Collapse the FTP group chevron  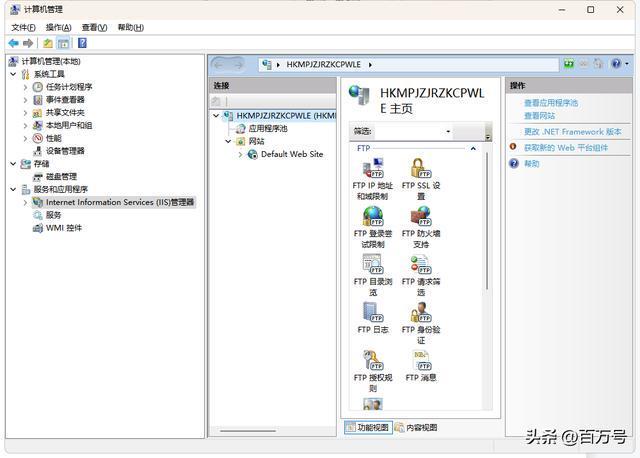point(473,149)
